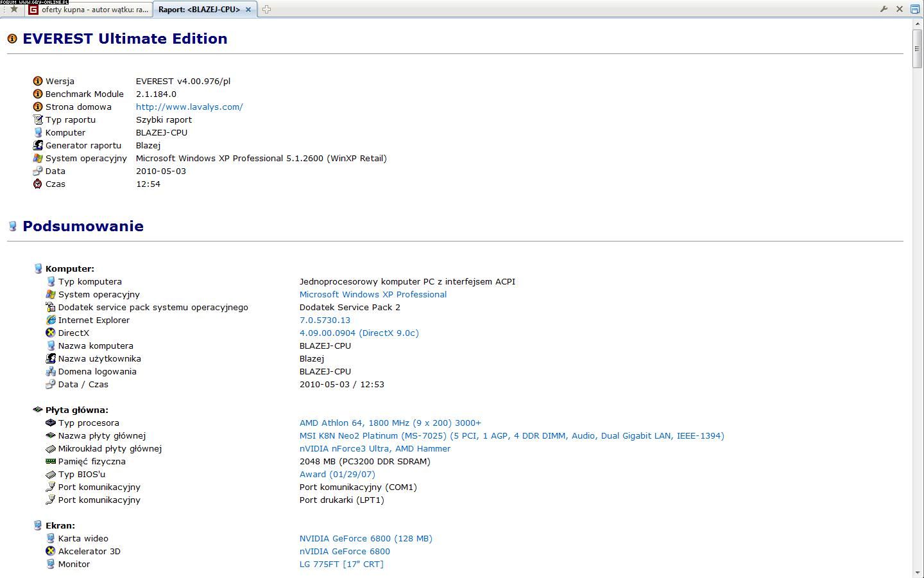This screenshot has height=578, width=924.
Task: Switch to the 'oferty kupna - autor wątku' tab
Action: [89, 9]
